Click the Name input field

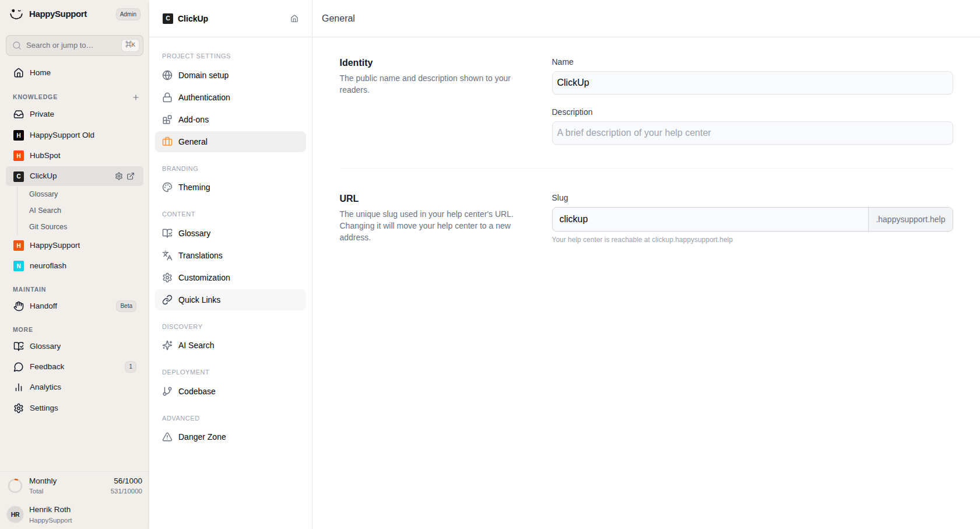click(x=752, y=83)
